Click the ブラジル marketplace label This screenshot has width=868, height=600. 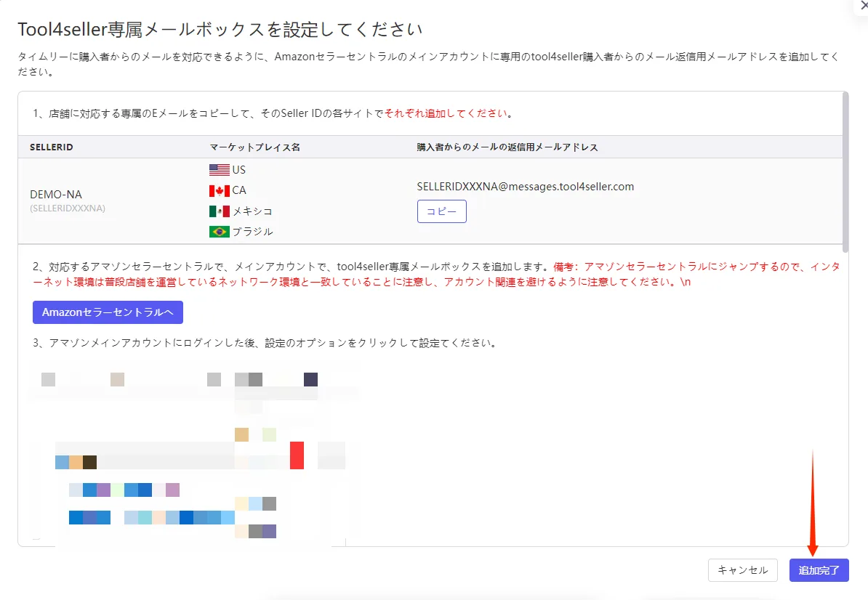coord(252,232)
